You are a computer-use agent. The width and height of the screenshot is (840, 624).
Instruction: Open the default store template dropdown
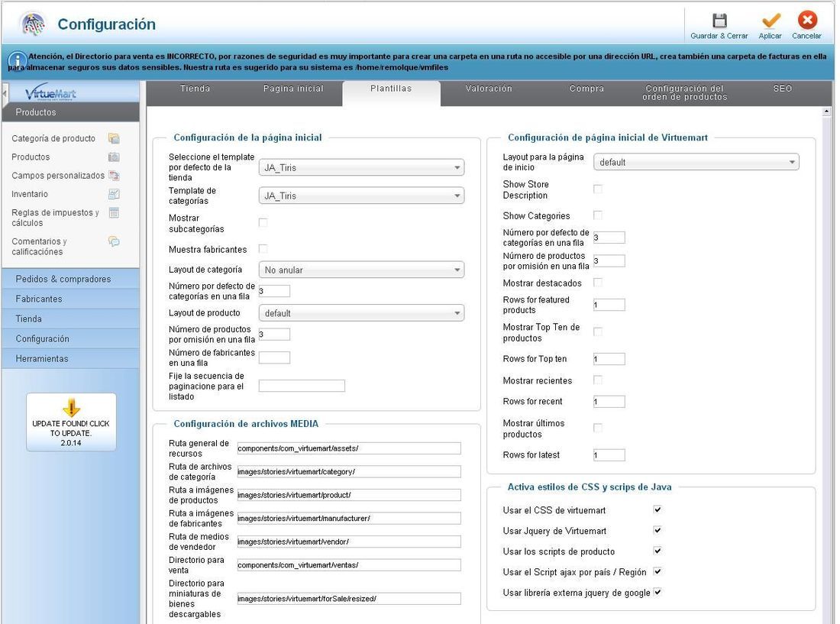pos(361,168)
